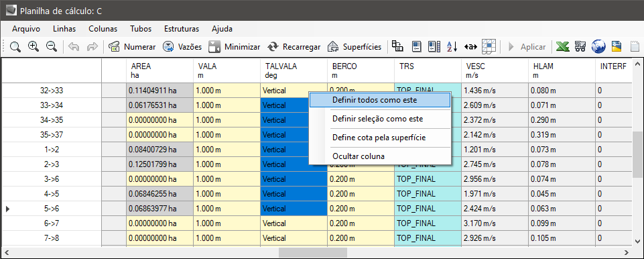Image resolution: width=644 pixels, height=259 pixels.
Task: Click the horizontal scrollbar right arrow
Action: point(627,252)
